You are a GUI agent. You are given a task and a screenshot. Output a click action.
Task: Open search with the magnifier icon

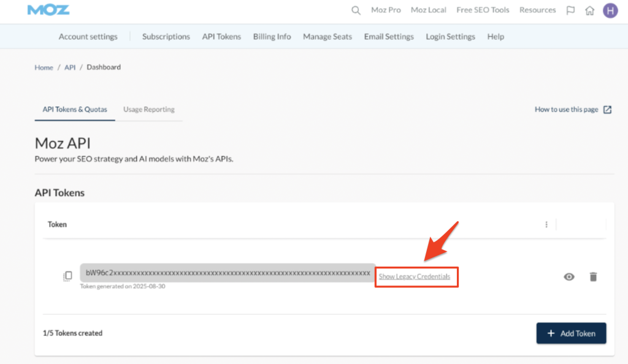[x=356, y=10]
